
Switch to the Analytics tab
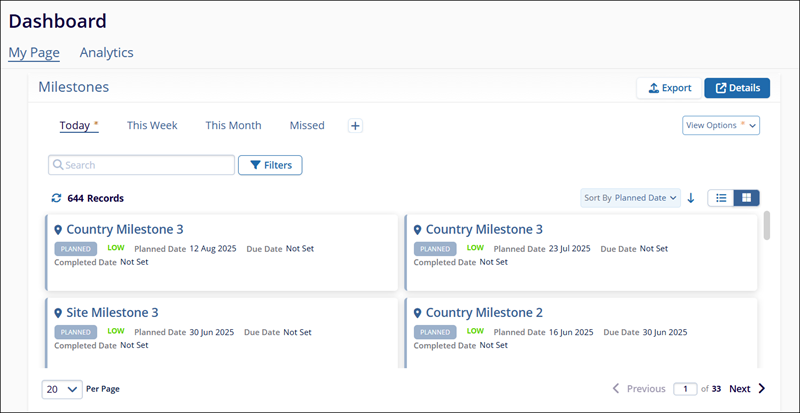(107, 53)
